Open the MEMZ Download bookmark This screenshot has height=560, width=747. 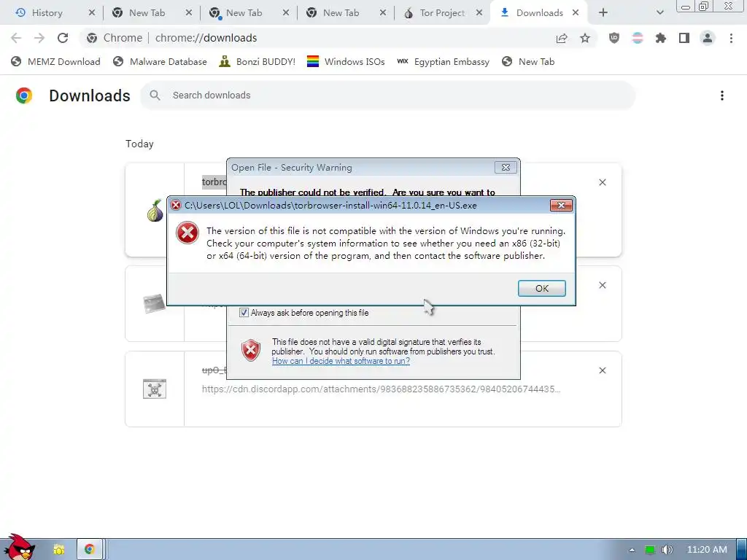click(x=55, y=62)
